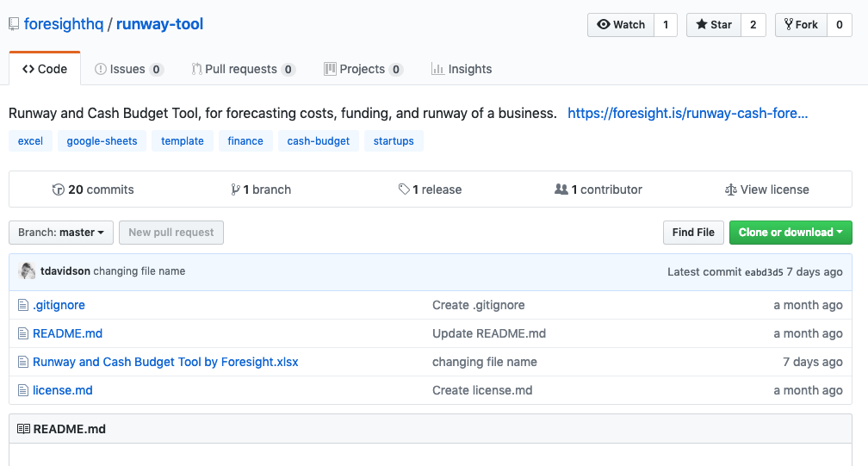Click the .gitignore file icon
This screenshot has width=868, height=466.
click(23, 305)
